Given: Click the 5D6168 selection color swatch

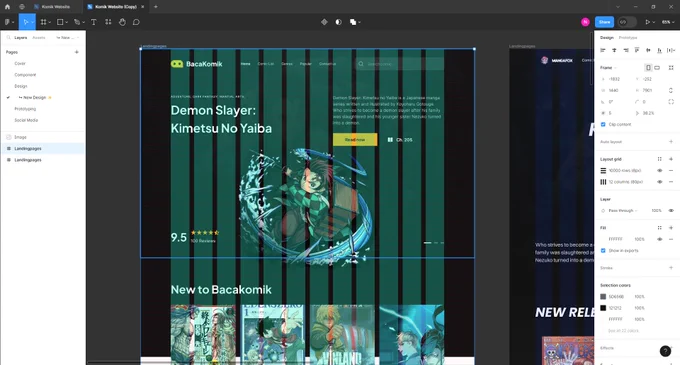Looking at the screenshot, I should pos(603,297).
